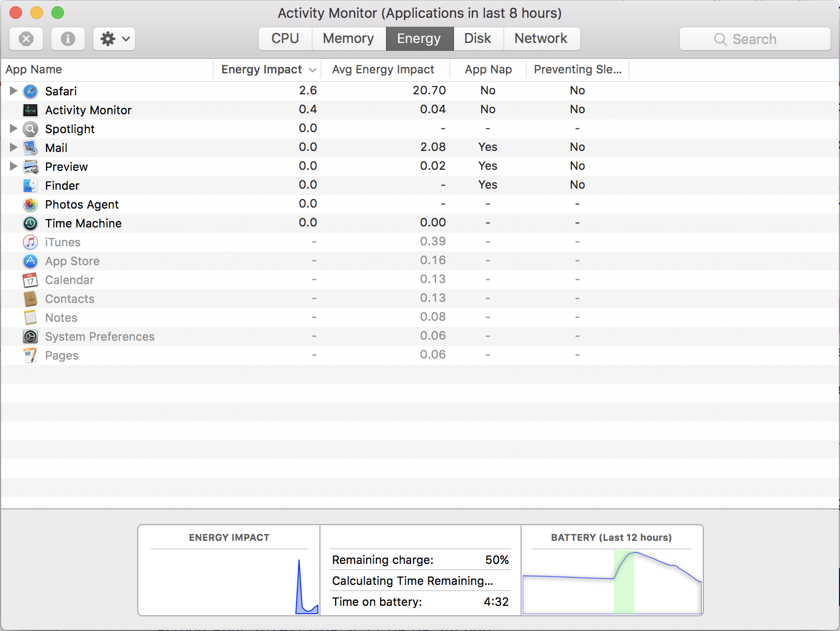Sort by Avg Energy Impact column
The width and height of the screenshot is (840, 631).
tap(385, 70)
